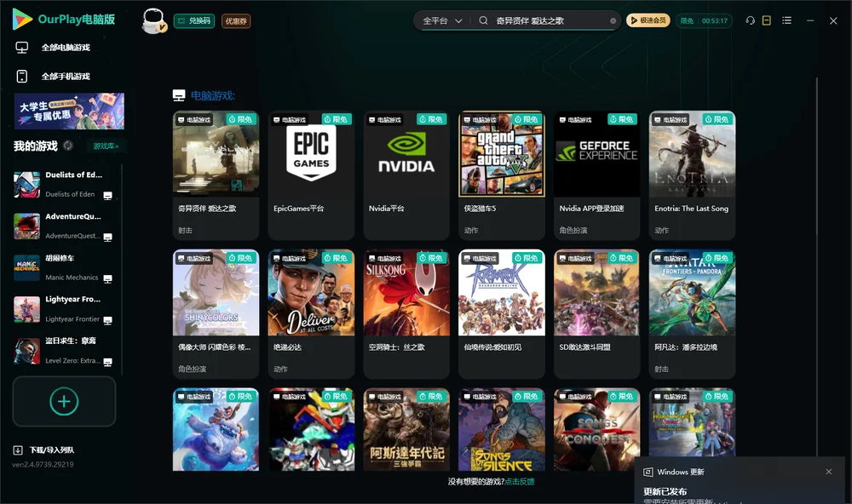Open the customer service headset icon
Image resolution: width=852 pixels, height=504 pixels.
[750, 20]
